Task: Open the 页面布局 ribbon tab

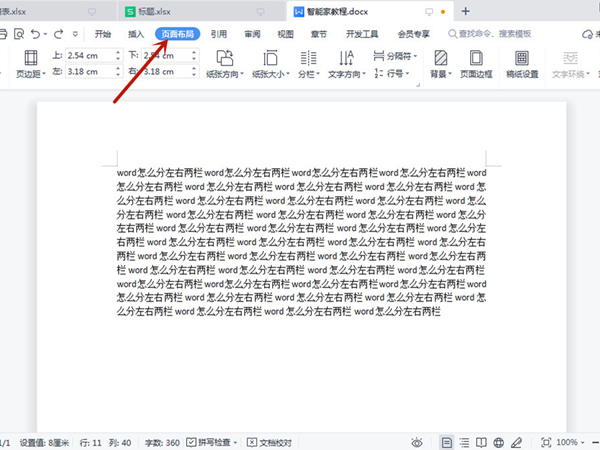Action: [178, 33]
